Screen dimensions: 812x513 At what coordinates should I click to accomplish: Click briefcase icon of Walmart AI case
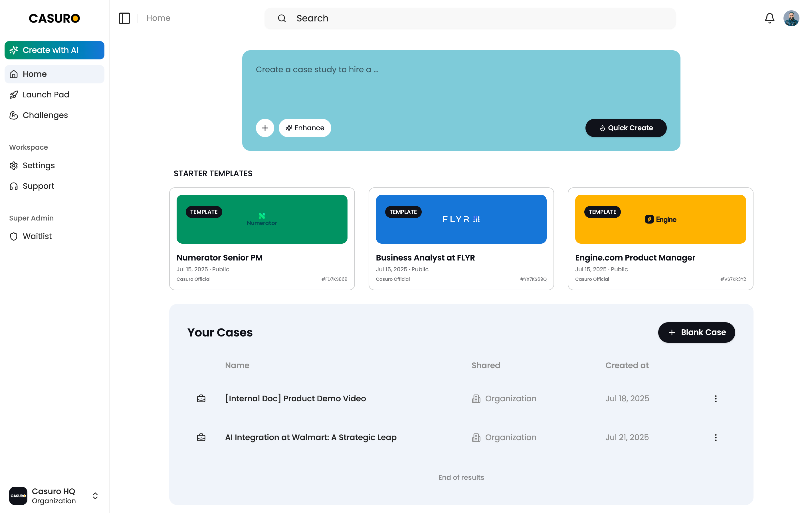(201, 437)
